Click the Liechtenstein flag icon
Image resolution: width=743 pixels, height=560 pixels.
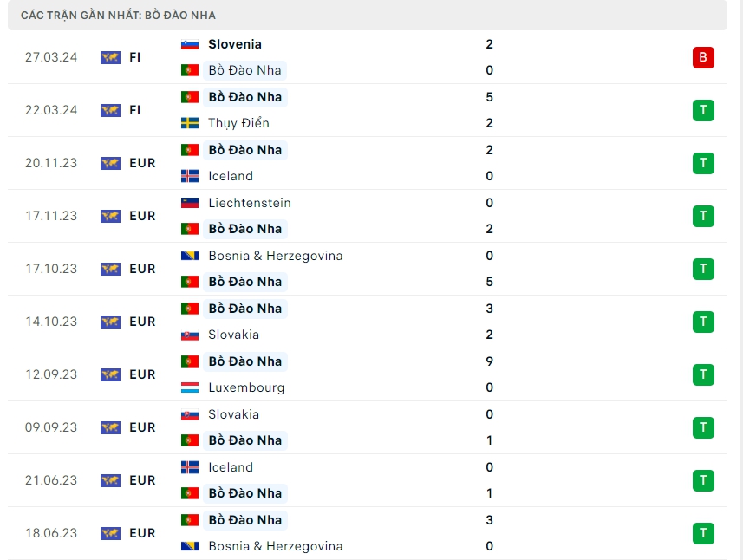[190, 203]
